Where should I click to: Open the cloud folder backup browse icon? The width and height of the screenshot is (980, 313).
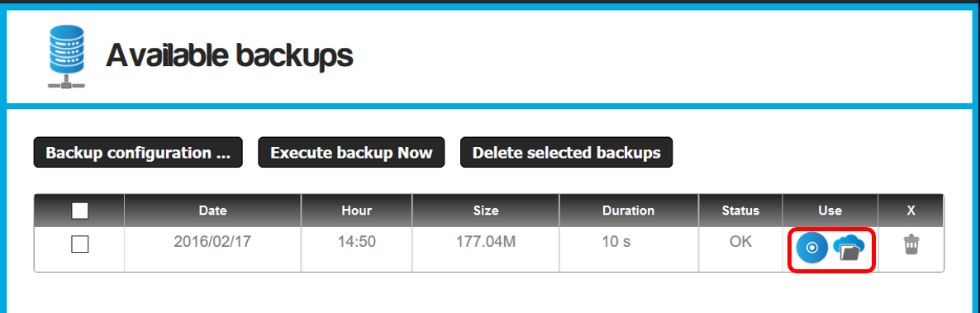[849, 249]
